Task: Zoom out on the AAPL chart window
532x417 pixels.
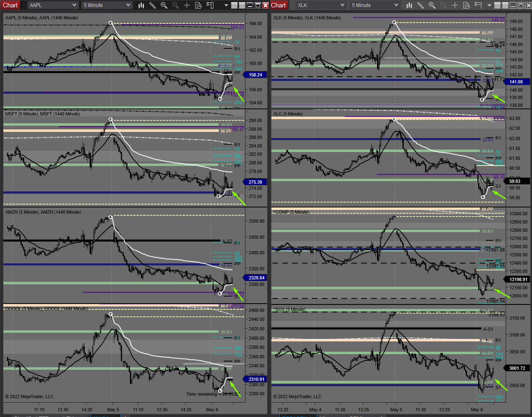Action: pyautogui.click(x=175, y=5)
